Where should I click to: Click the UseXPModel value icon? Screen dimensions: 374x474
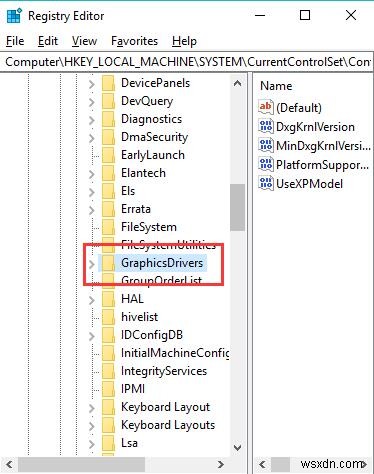click(266, 183)
